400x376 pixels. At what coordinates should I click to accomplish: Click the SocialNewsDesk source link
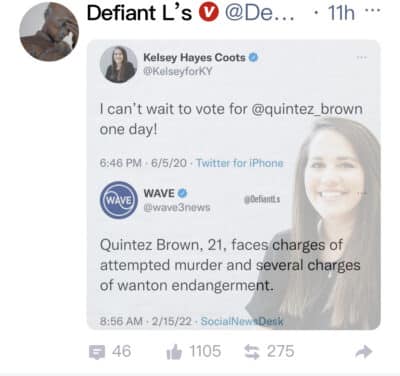coord(242,321)
